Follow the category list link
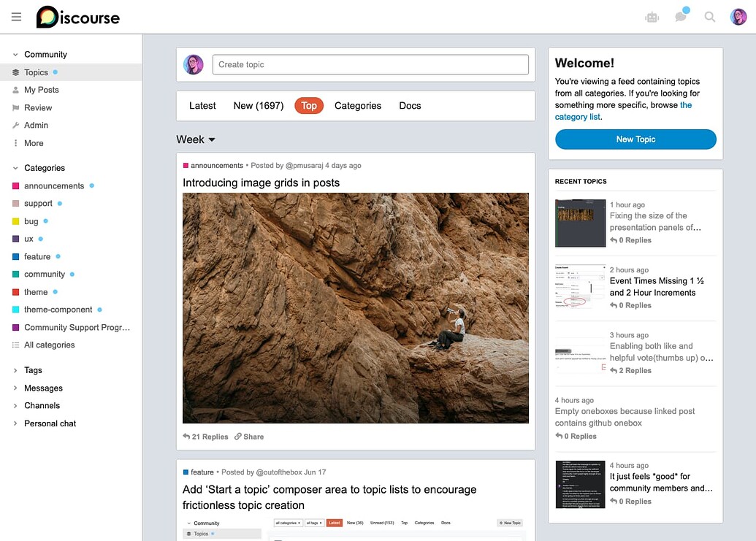 (x=577, y=117)
